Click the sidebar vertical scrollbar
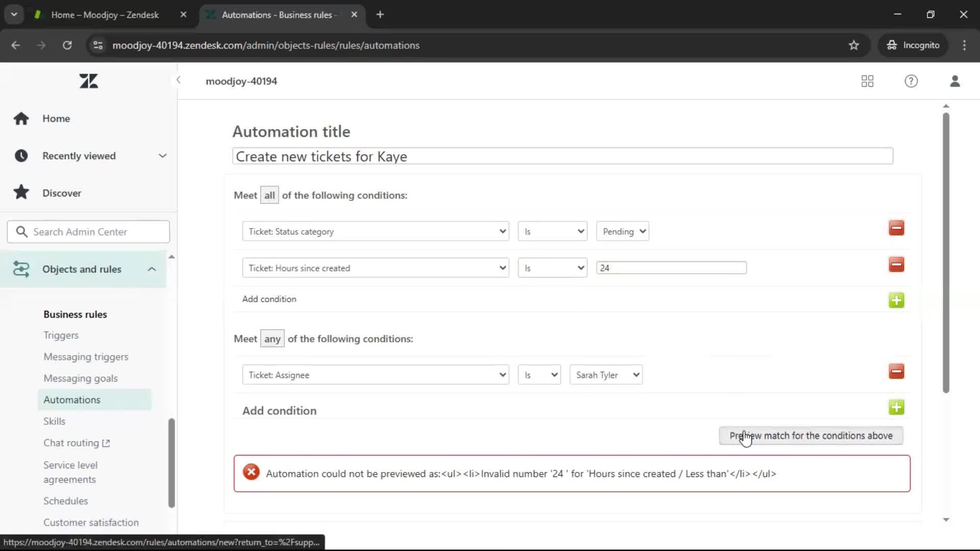The width and height of the screenshot is (980, 551). click(171, 463)
